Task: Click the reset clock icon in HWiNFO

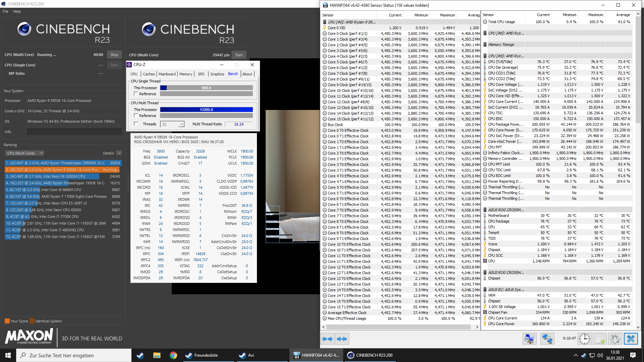Action: tap(585, 339)
